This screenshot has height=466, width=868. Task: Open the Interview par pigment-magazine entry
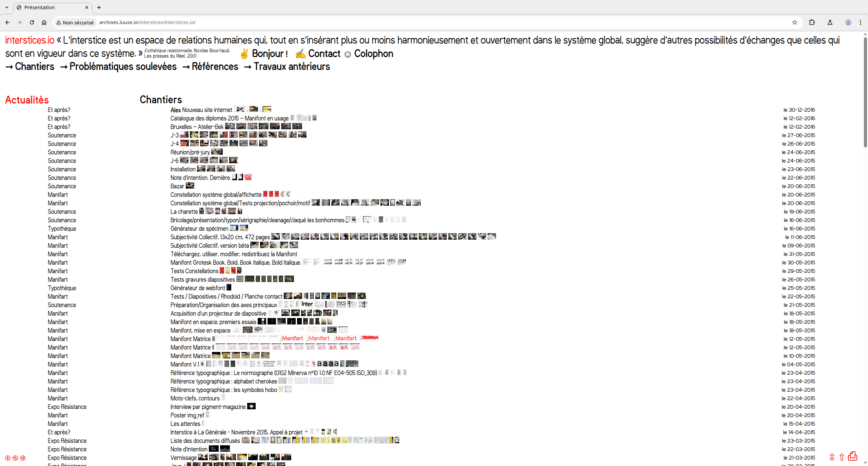[208, 407]
